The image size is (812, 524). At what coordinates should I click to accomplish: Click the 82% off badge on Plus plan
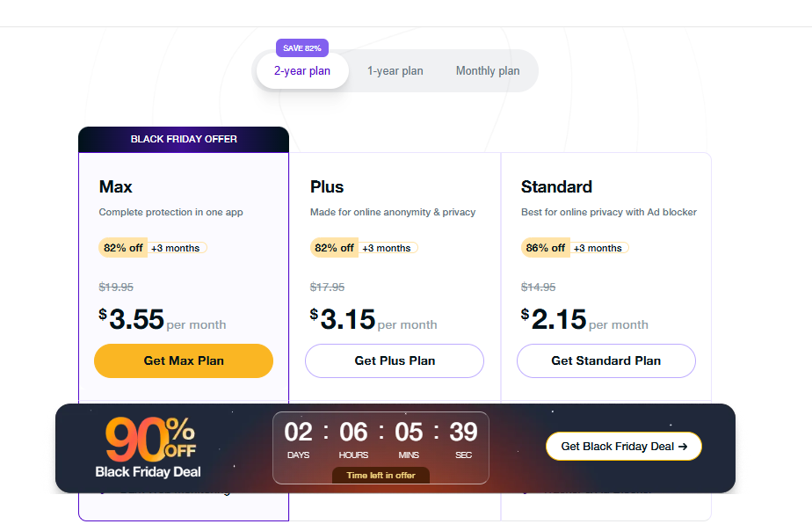(334, 247)
